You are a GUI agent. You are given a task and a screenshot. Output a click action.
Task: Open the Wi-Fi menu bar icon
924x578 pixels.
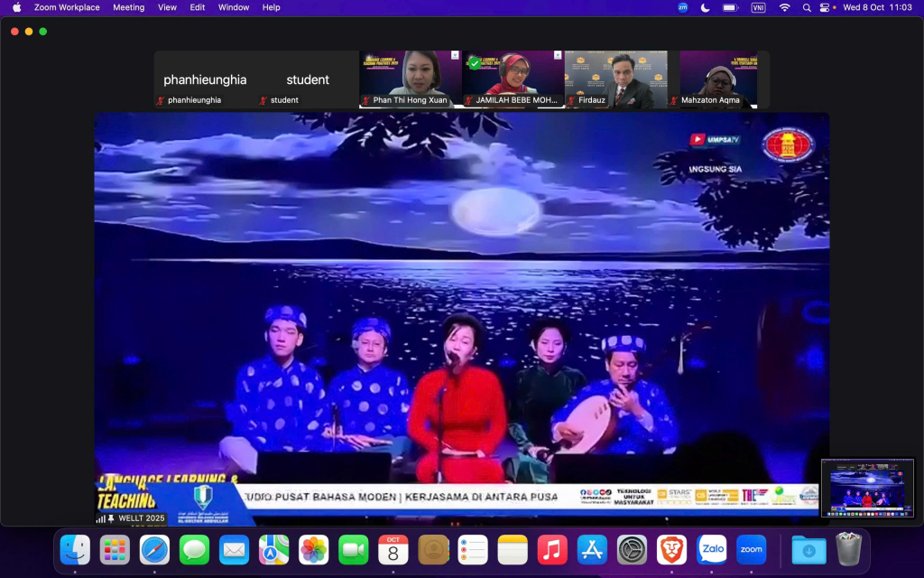coord(784,7)
